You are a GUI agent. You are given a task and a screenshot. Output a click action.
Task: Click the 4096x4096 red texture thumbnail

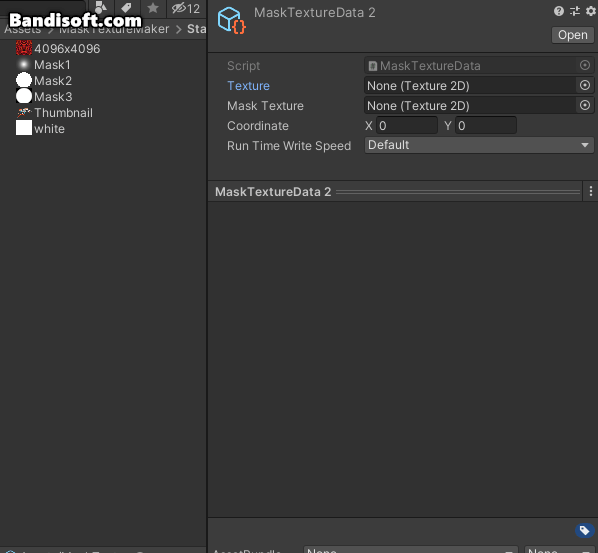point(24,48)
